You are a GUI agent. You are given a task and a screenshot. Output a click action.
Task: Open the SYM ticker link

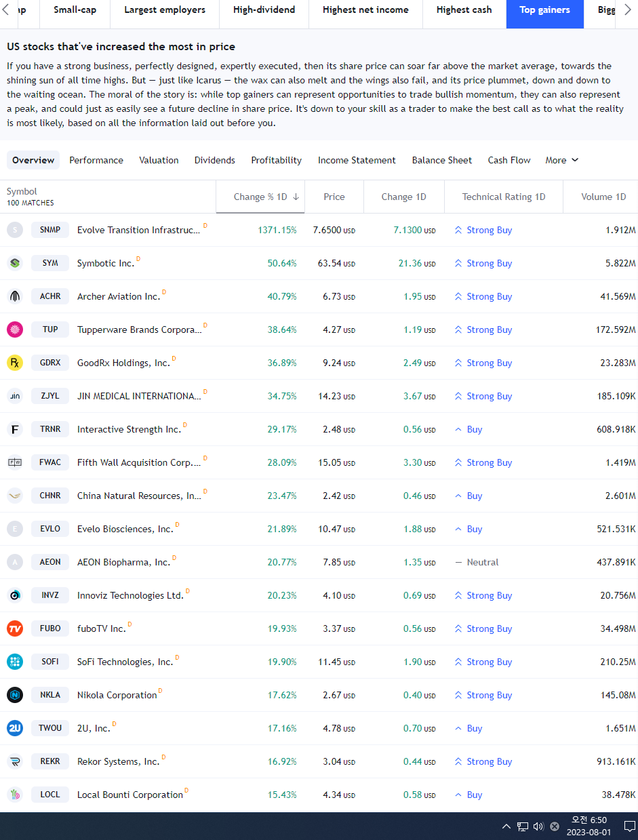tap(50, 263)
